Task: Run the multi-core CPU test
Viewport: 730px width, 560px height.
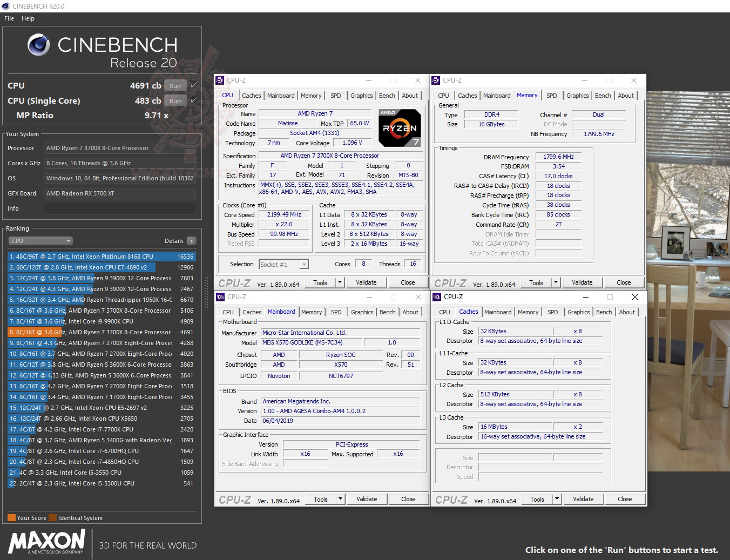Action: click(x=175, y=85)
